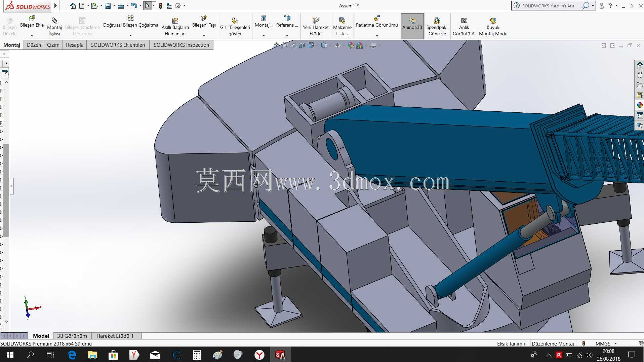Expand the Doğrusal Bileşen Çoğaltma dropdown arrow
The image size is (644, 362).
click(131, 35)
